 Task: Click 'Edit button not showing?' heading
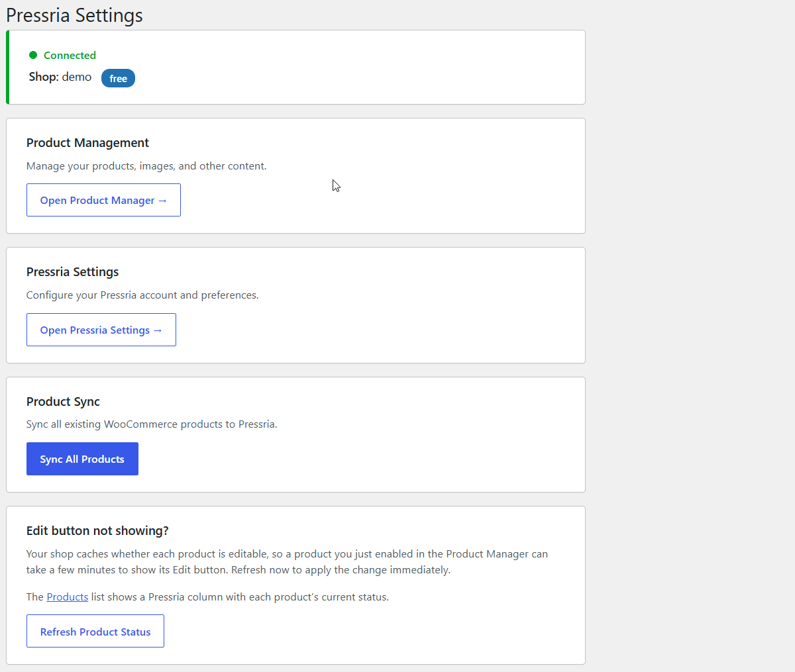click(97, 530)
